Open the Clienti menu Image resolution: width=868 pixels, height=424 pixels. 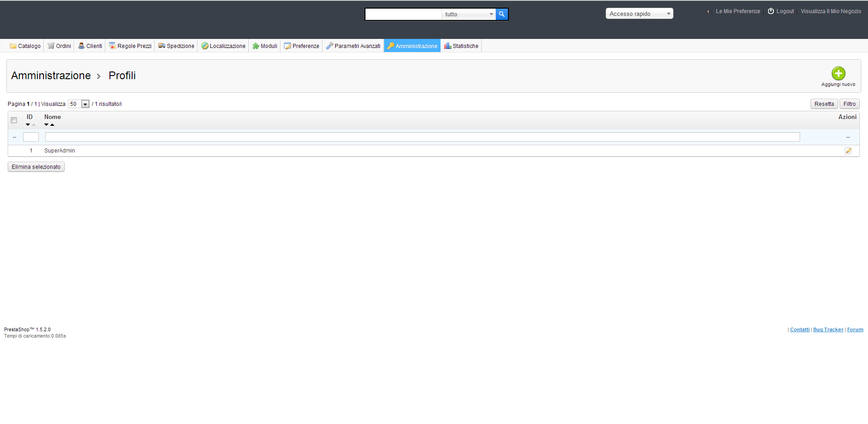[90, 46]
